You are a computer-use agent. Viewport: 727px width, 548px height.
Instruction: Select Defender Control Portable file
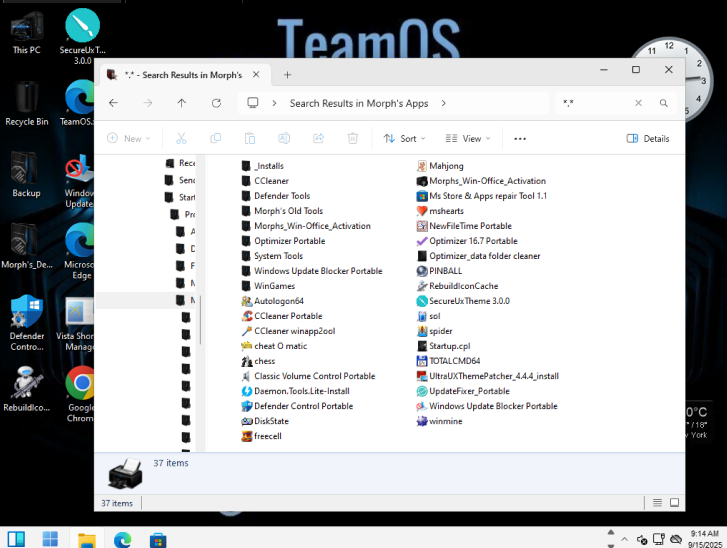click(x=297, y=406)
